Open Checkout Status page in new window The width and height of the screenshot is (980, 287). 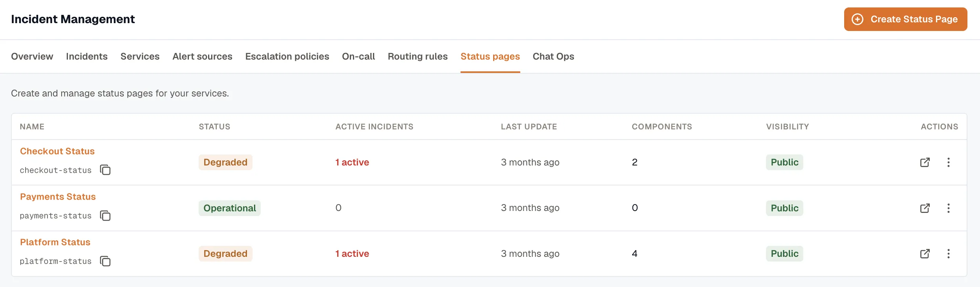925,162
